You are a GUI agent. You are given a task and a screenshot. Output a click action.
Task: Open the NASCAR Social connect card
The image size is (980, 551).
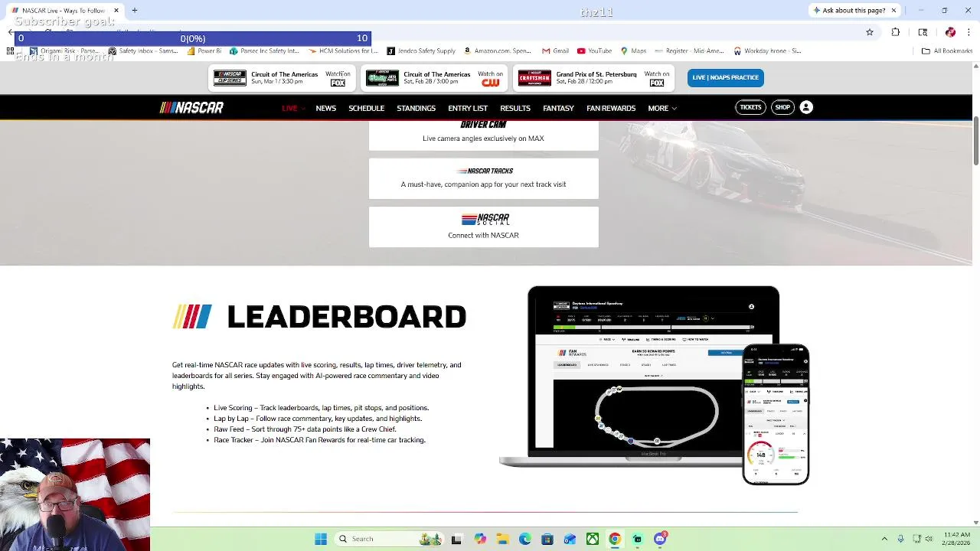484,227
